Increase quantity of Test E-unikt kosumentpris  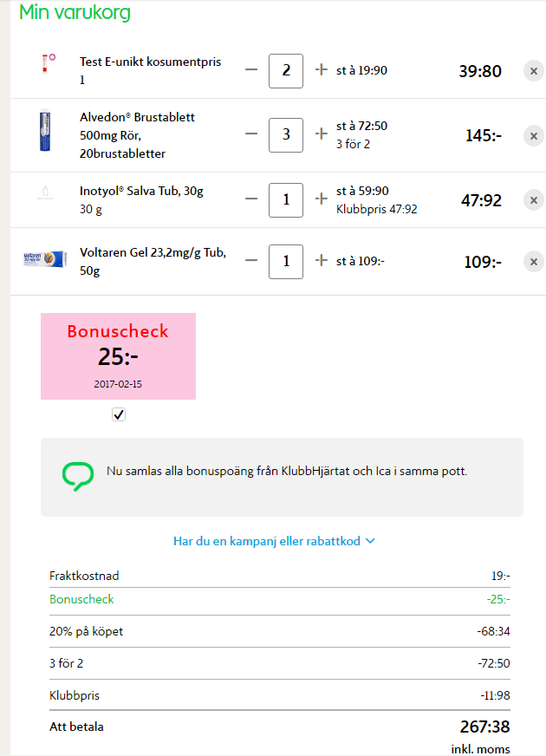tap(322, 70)
